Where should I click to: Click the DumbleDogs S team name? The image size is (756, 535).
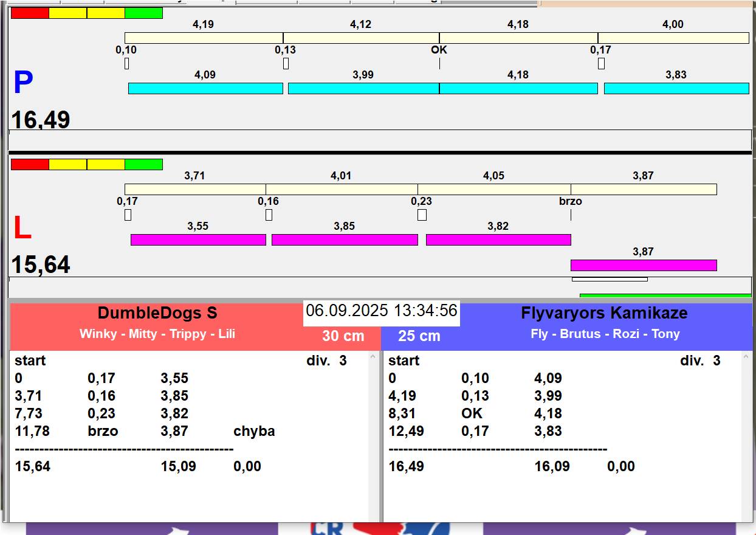pyautogui.click(x=157, y=314)
